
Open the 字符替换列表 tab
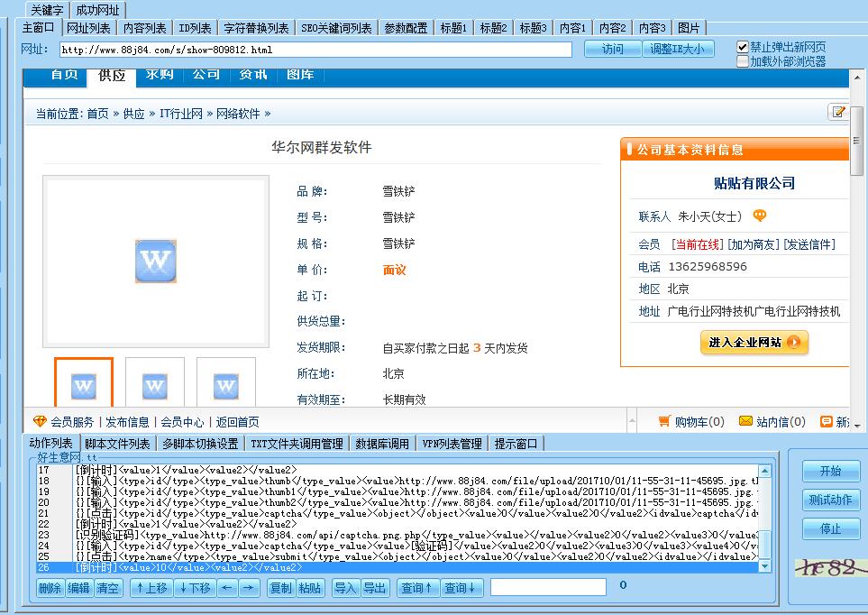click(x=256, y=28)
